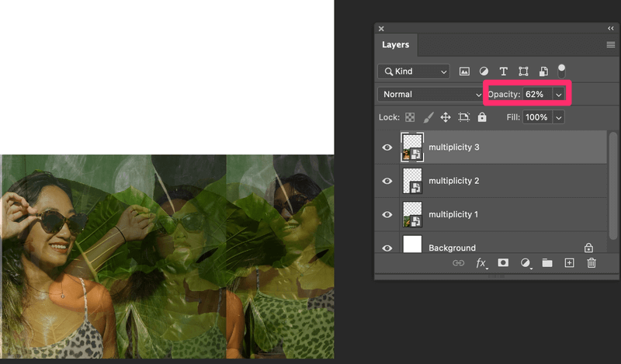Click the lock image pixels brush icon
The image size is (621, 364).
coord(428,117)
